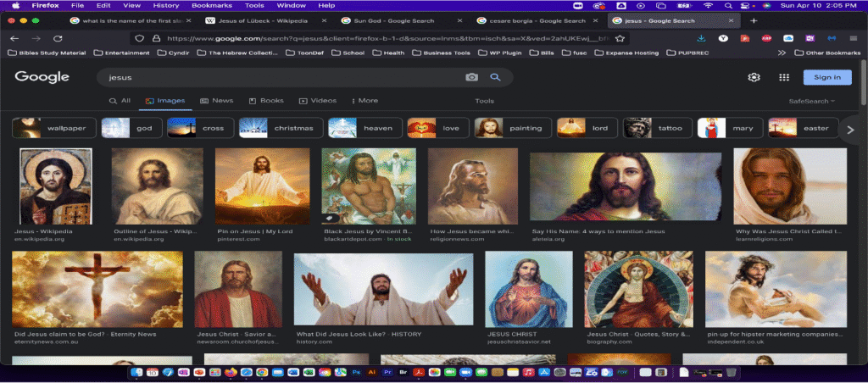
Task: Show more bookmarks via double chevron
Action: [x=782, y=53]
